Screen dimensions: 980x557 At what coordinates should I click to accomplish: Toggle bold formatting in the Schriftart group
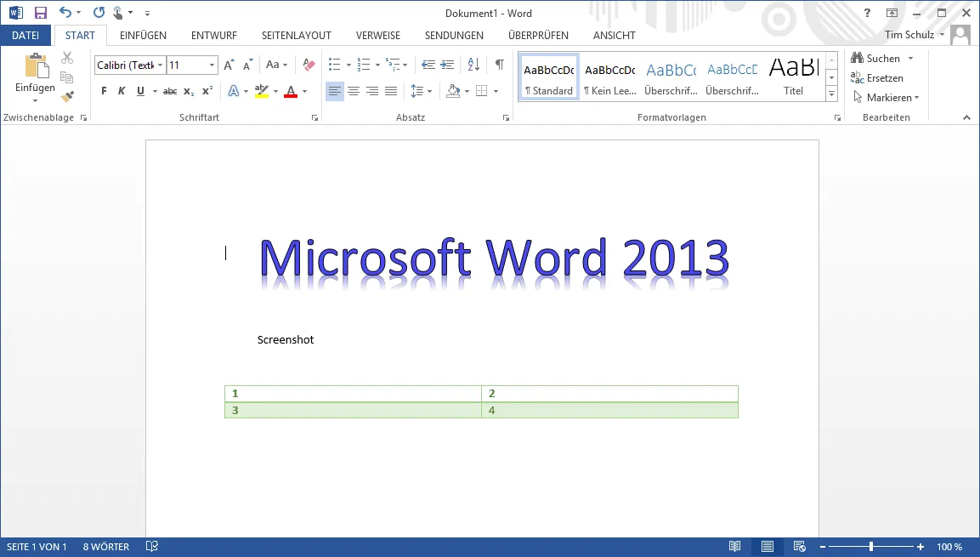click(x=103, y=91)
